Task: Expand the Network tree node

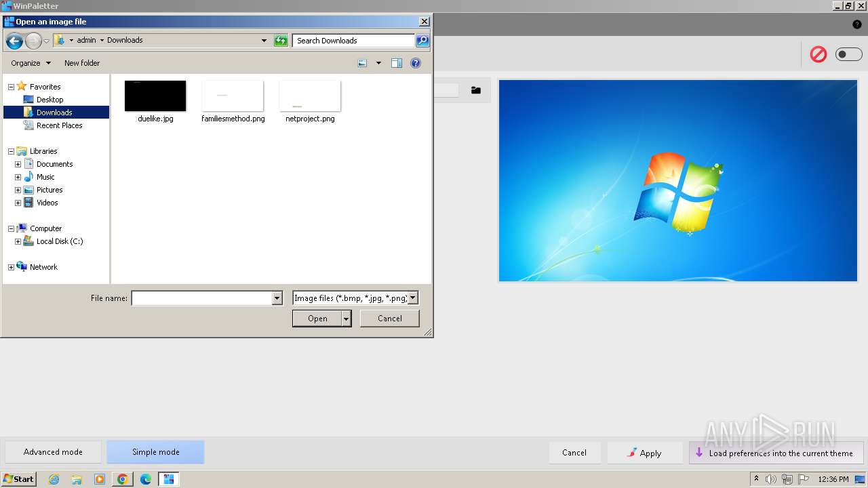Action: click(11, 267)
